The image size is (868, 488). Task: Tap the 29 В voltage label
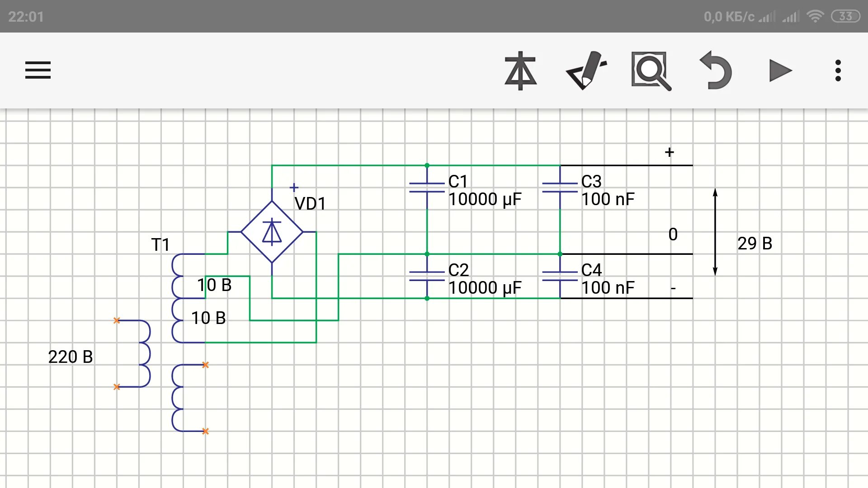[755, 244]
